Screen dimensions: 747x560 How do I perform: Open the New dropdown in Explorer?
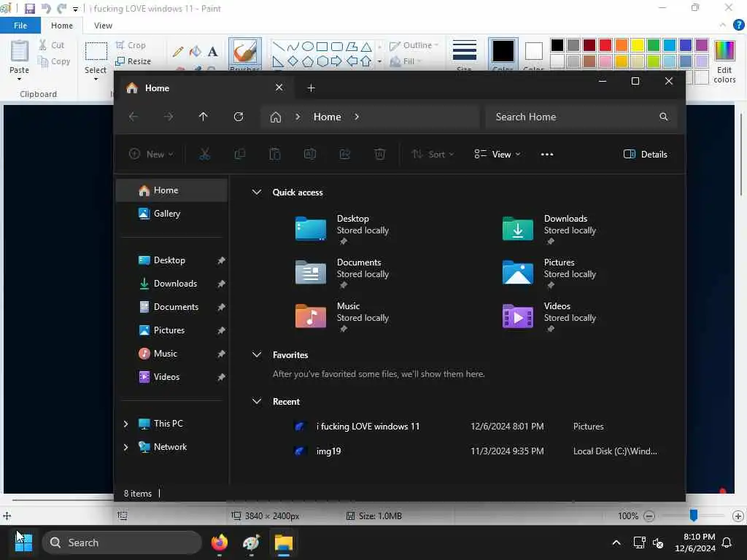coord(152,154)
